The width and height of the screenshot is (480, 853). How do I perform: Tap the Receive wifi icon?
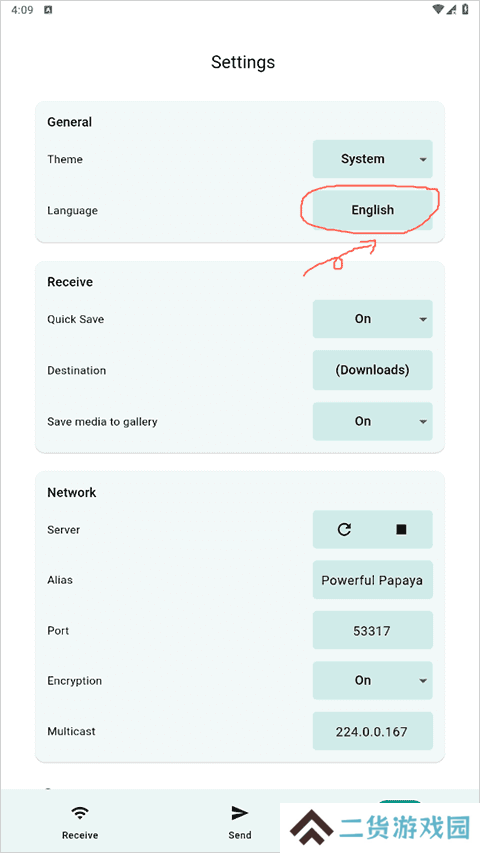click(x=80, y=813)
